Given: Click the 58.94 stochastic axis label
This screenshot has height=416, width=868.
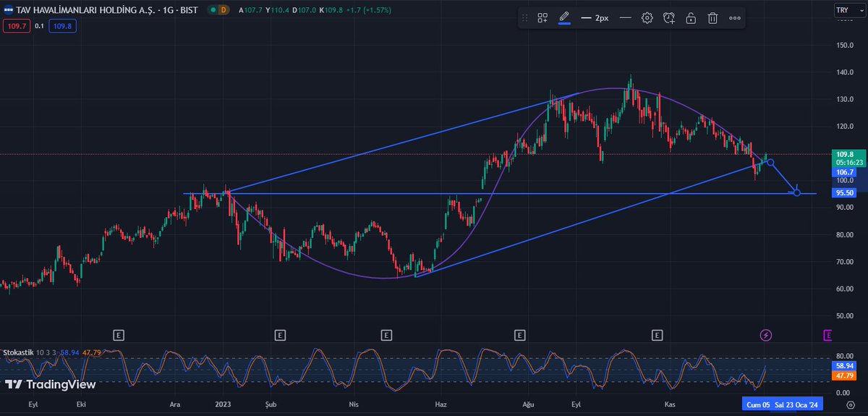Looking at the screenshot, I should [845, 368].
